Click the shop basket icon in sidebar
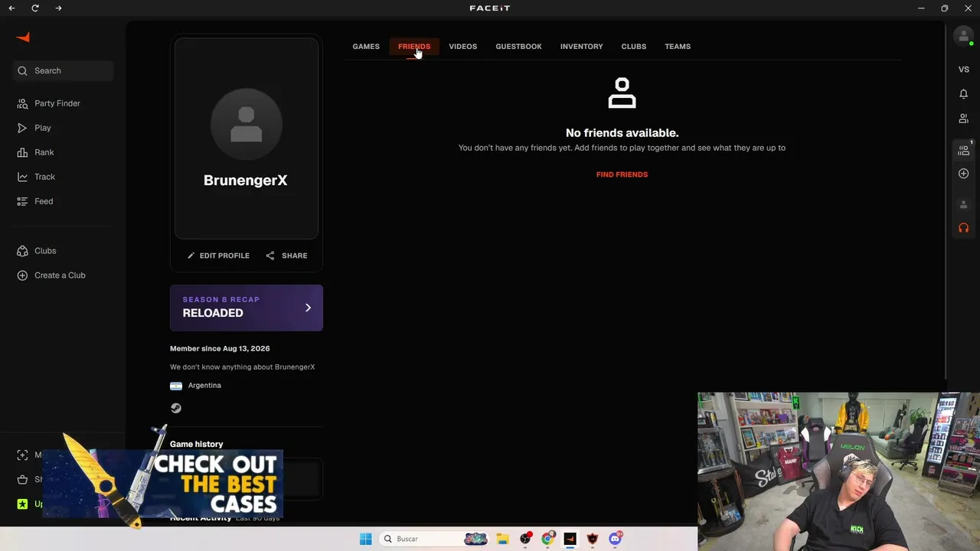Screen dimensions: 980x551 [22, 480]
